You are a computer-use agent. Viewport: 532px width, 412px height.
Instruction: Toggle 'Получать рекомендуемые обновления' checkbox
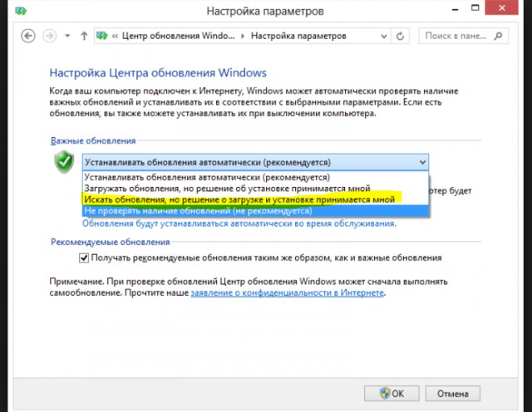coord(84,258)
